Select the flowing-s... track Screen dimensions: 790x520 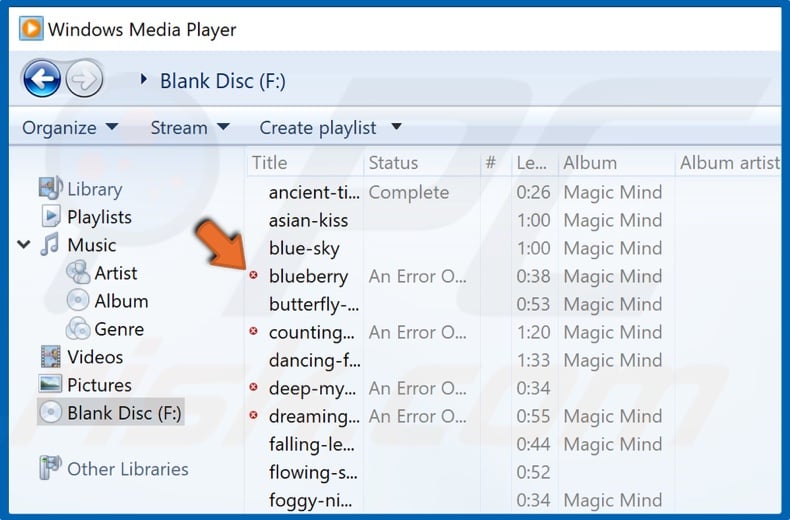tap(313, 472)
